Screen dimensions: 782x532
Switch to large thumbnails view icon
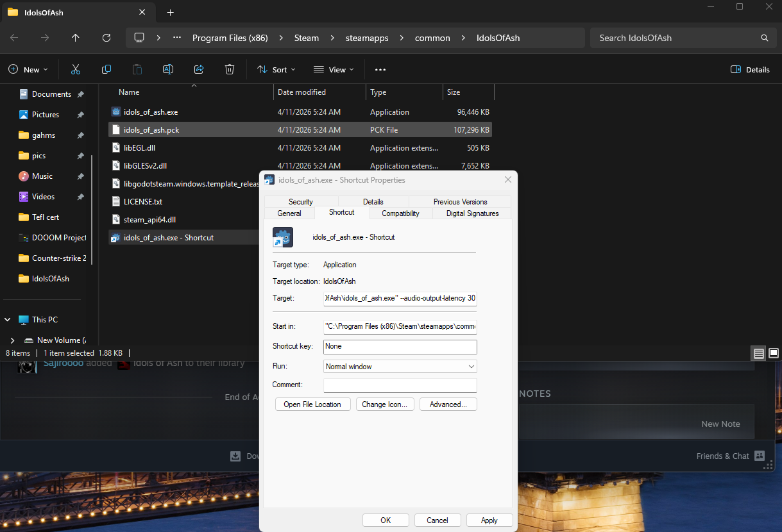[x=774, y=353]
